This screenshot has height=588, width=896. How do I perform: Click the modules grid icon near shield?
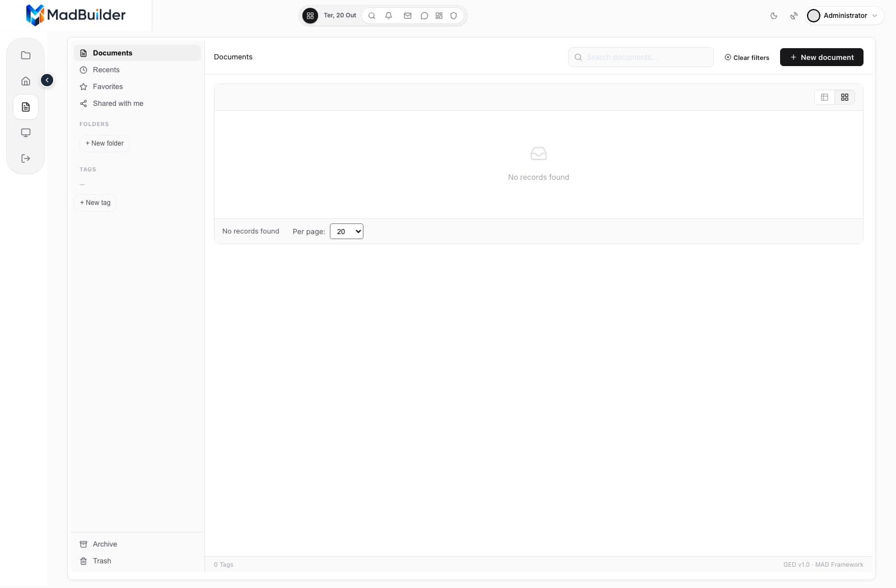[439, 16]
